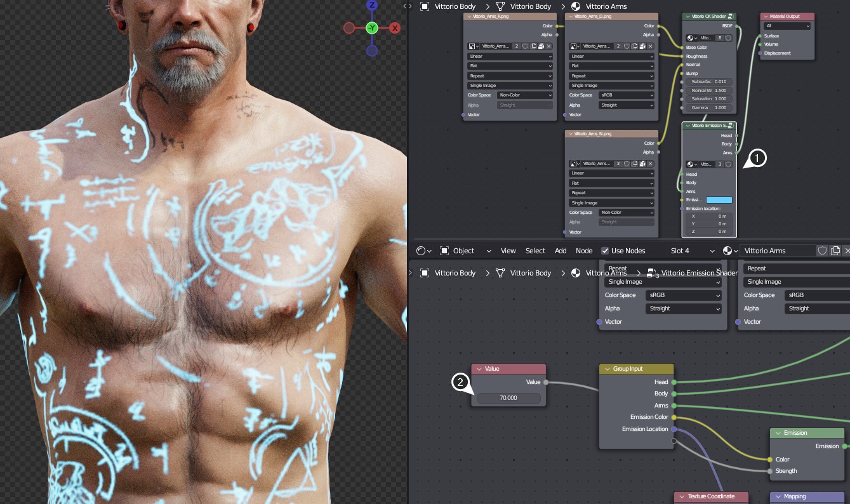Viewport: 850px width, 504px height.
Task: Click Emission location Z 0 m field
Action: coord(709,232)
